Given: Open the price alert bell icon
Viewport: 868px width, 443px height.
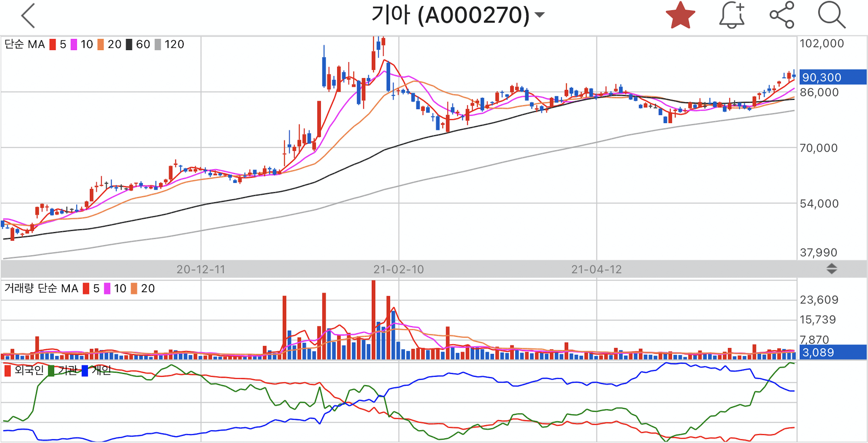Looking at the screenshot, I should point(732,16).
